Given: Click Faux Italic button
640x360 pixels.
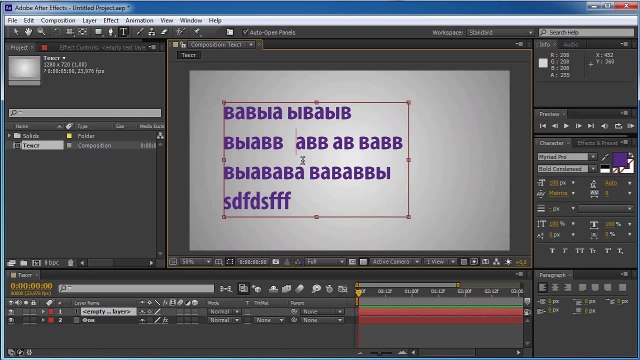Looking at the screenshot, I should [565, 251].
